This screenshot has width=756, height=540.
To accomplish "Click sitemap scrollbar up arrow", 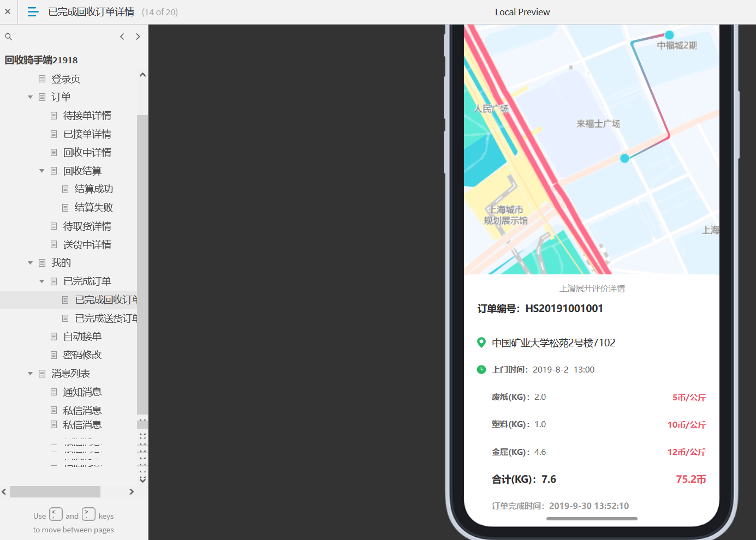I will [x=142, y=75].
